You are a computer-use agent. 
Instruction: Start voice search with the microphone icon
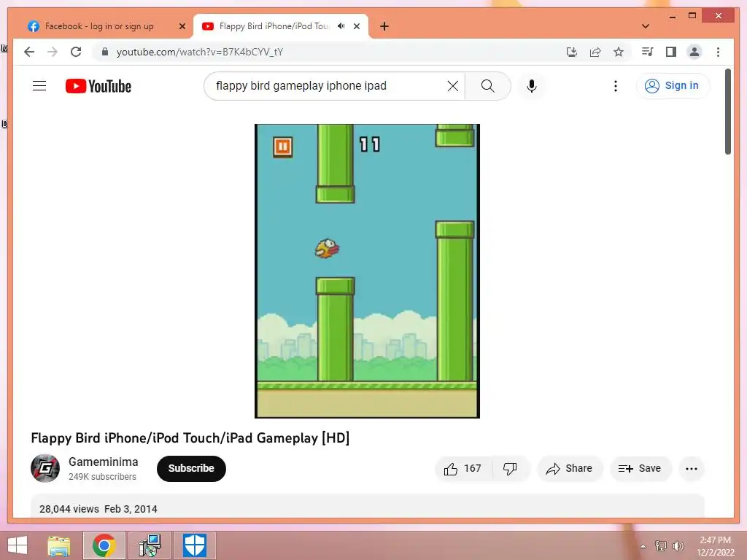532,86
